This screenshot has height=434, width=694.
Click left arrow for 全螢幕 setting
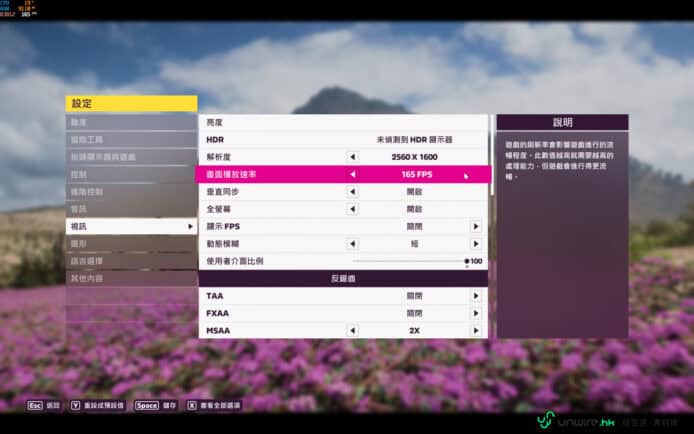[x=351, y=209]
